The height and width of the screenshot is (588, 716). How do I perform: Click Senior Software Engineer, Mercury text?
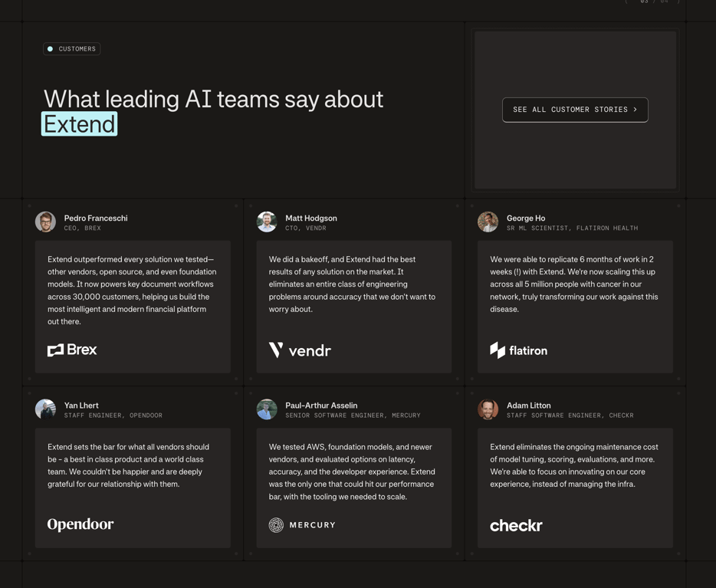click(353, 416)
